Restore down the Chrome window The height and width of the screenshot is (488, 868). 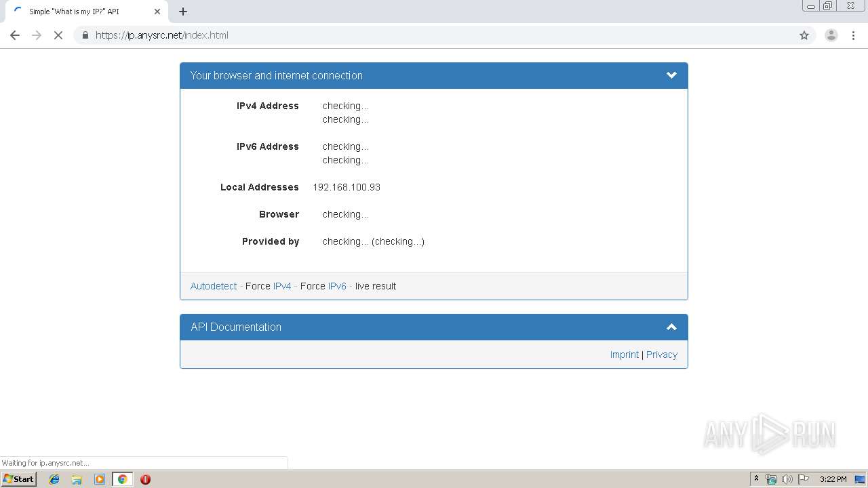pos(828,5)
